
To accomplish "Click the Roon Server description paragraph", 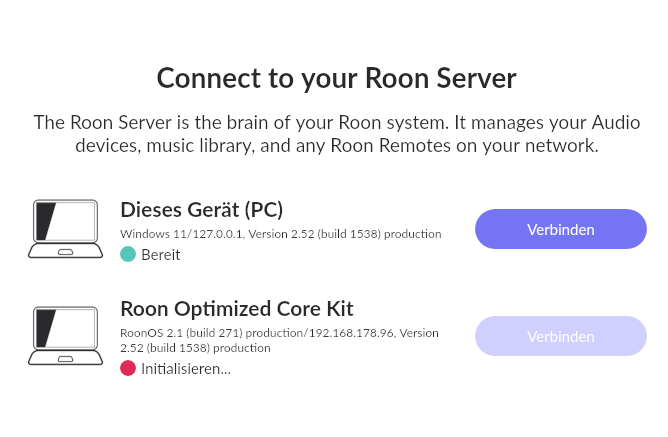I will tap(337, 134).
